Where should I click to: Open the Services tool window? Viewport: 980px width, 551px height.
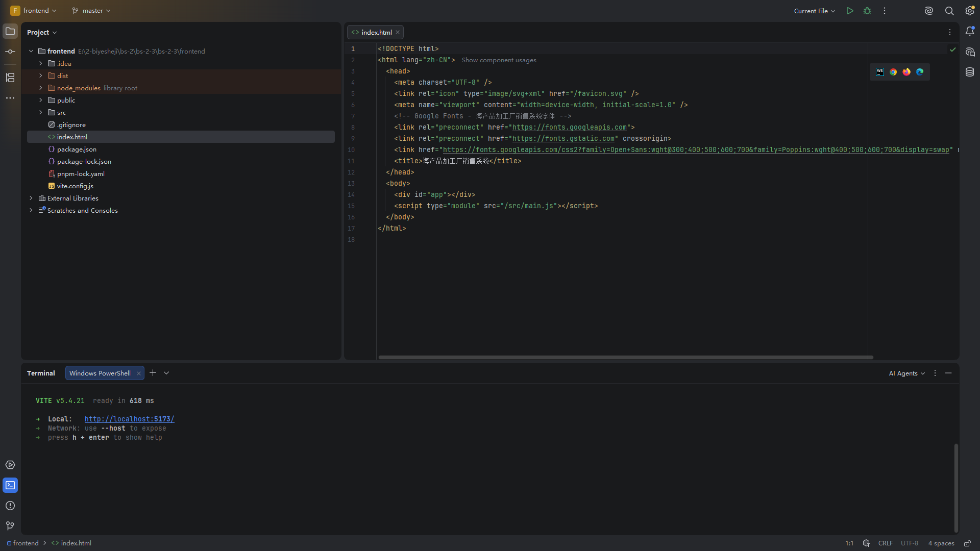click(x=10, y=465)
